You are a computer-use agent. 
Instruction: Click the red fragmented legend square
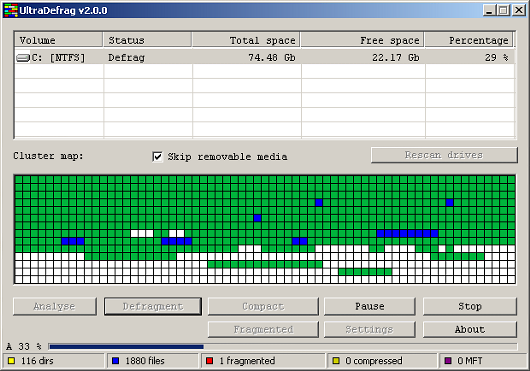click(210, 361)
